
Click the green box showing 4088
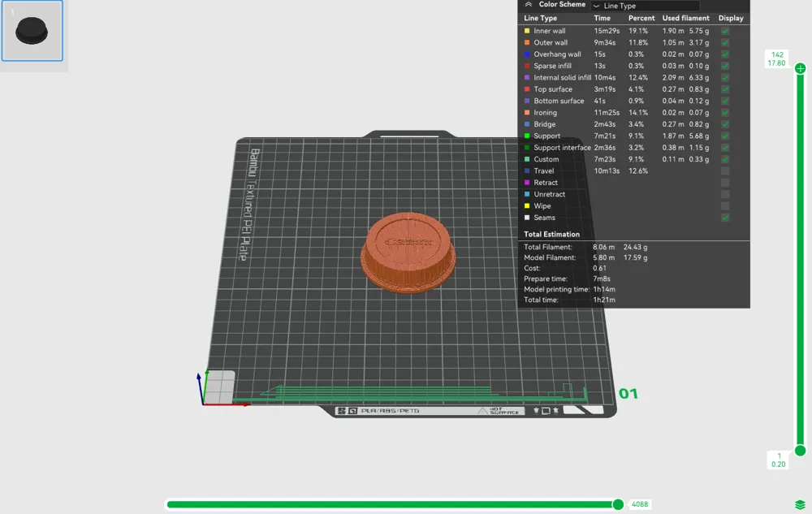click(638, 503)
